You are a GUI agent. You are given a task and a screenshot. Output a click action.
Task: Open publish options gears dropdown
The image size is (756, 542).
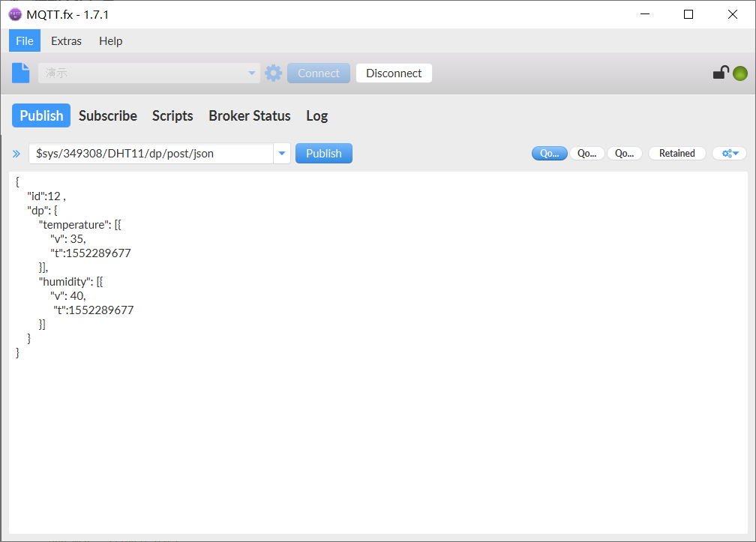tap(730, 153)
